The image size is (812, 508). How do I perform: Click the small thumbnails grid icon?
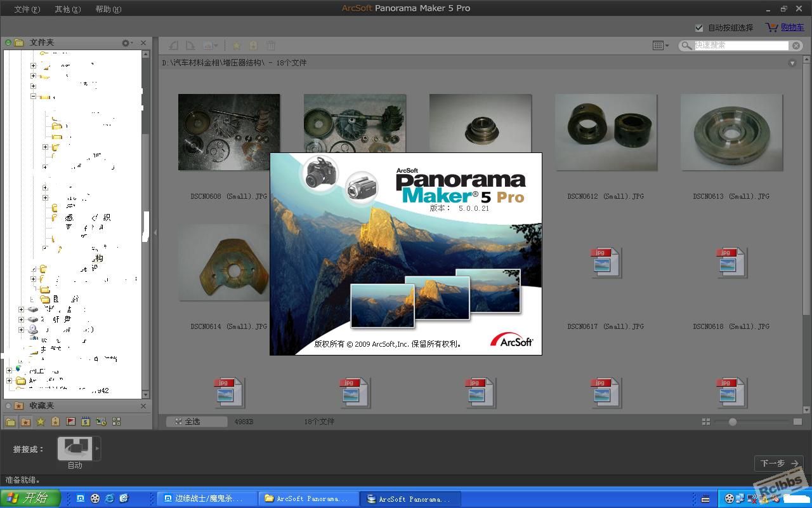[x=706, y=422]
